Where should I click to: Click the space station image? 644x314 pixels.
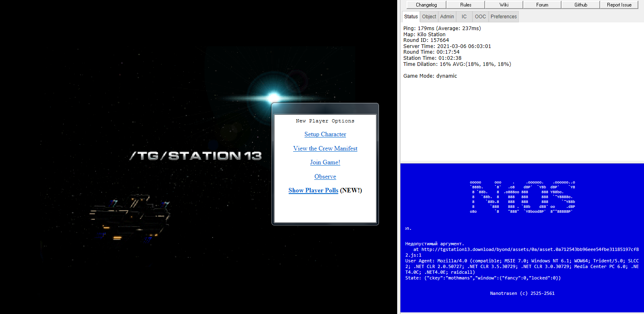(x=130, y=219)
